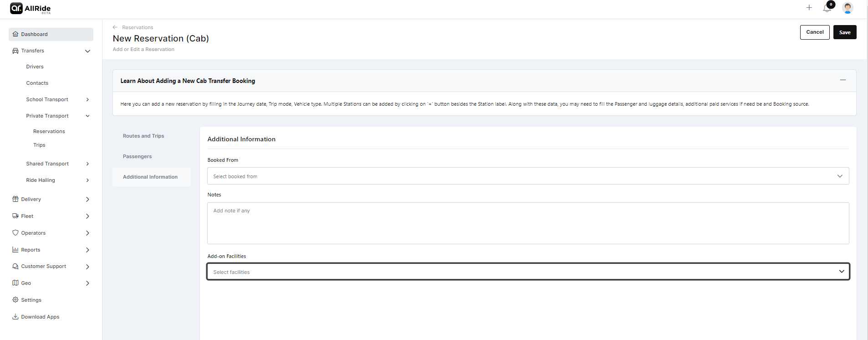Cancel the reservation form
Screen dimensions: 868x340
pyautogui.click(x=814, y=32)
